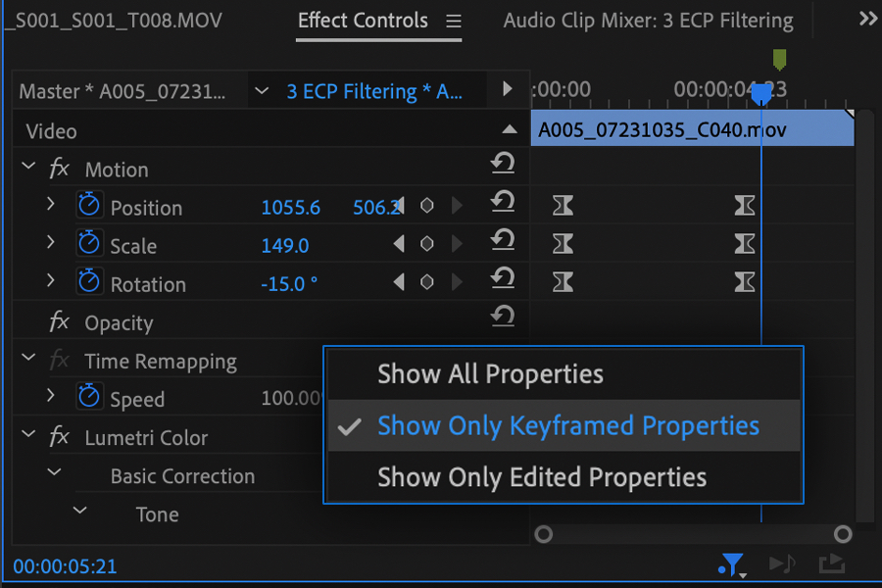Switch to the Audio Clip Mixer tab
This screenshot has height=588, width=882.
click(x=648, y=21)
